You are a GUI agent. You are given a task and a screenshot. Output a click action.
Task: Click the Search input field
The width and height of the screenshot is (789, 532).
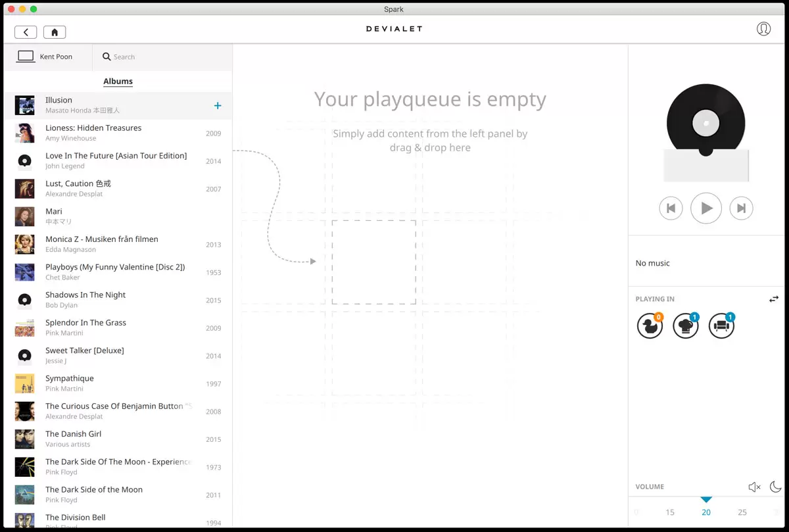pyautogui.click(x=164, y=57)
